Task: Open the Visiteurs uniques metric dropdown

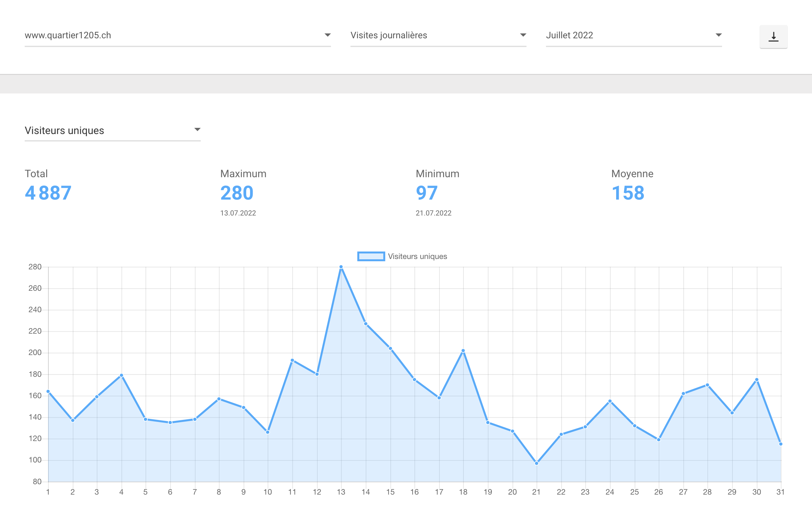Action: (x=112, y=130)
